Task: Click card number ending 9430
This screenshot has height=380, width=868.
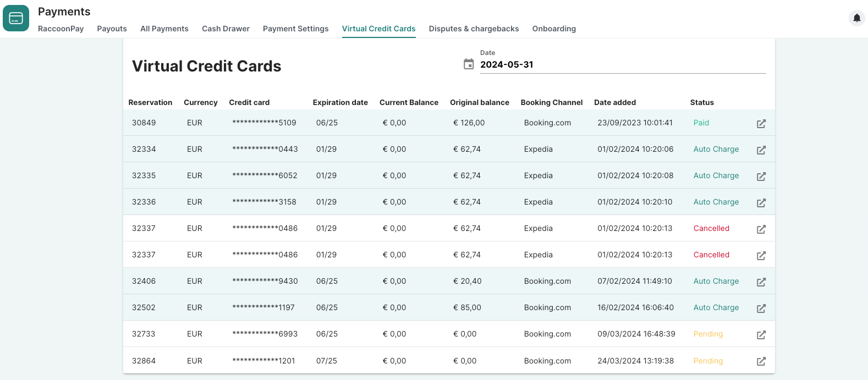Action: (x=265, y=281)
